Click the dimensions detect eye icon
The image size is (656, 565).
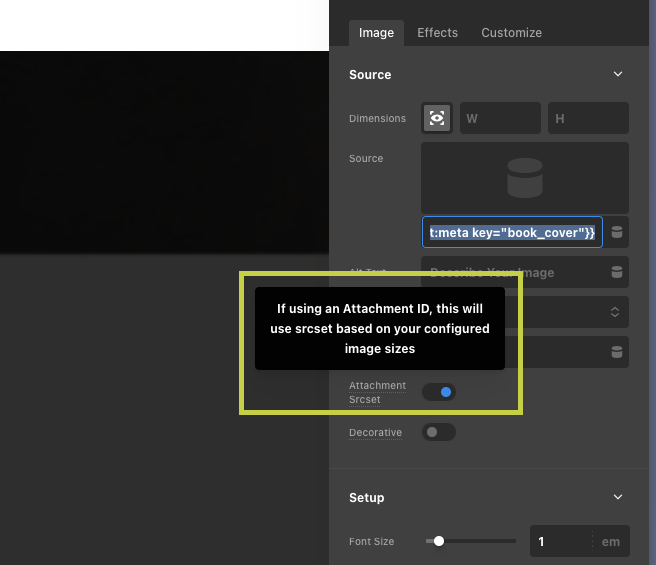pos(437,118)
